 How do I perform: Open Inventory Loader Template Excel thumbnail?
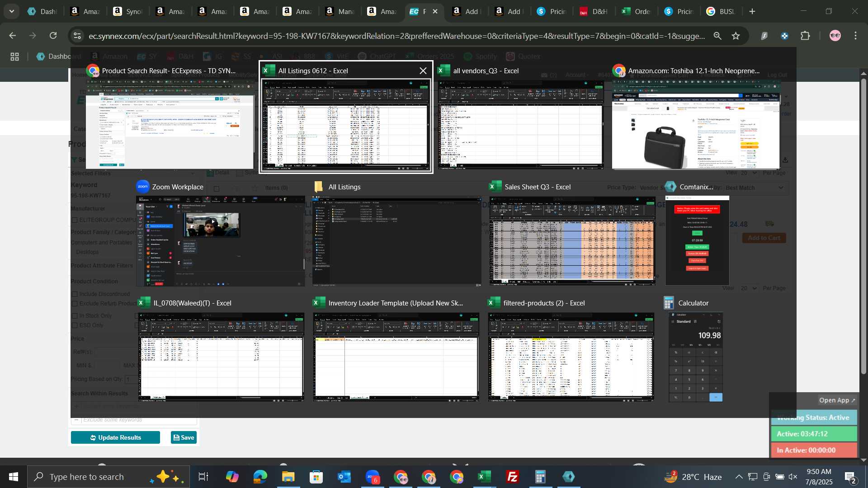[396, 357]
